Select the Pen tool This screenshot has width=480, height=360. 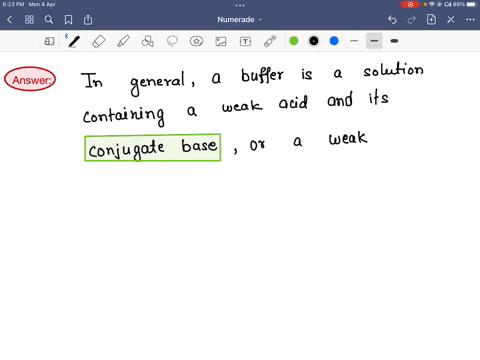[x=74, y=41]
